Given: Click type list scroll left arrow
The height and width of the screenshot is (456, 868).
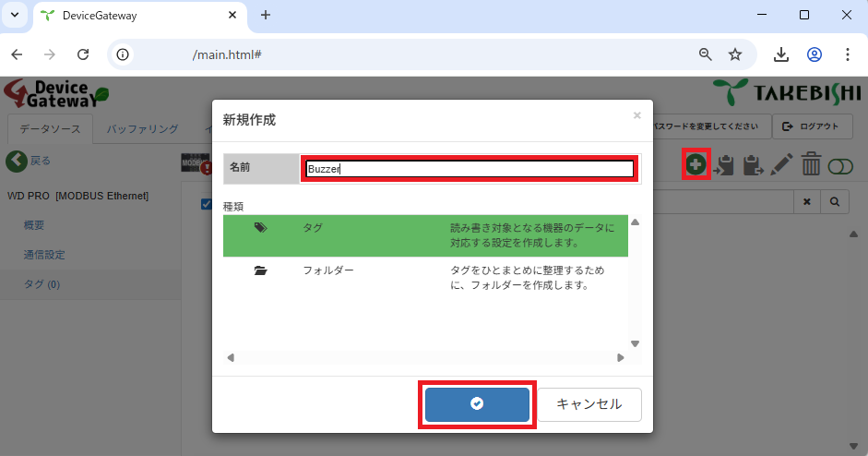Looking at the screenshot, I should coord(231,358).
